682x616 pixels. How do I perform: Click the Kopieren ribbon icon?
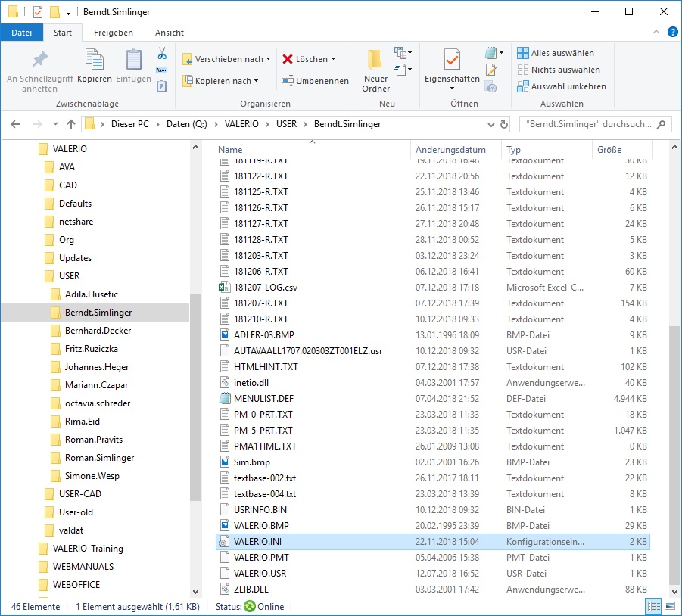click(95, 61)
